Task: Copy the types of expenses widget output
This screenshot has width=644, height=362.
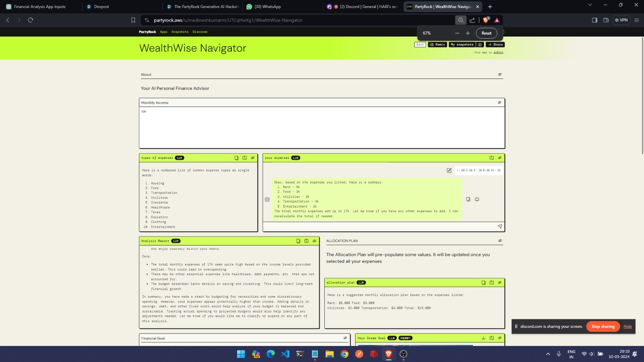Action: (236, 158)
